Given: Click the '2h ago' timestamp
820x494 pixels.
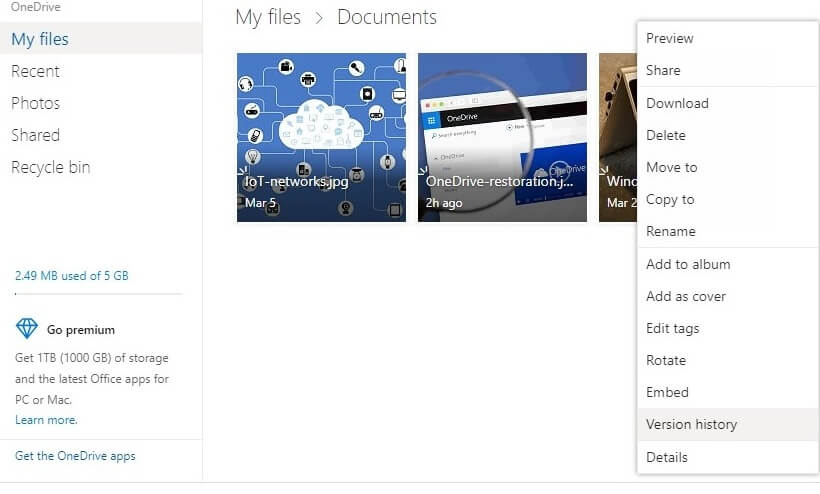Looking at the screenshot, I should click(443, 203).
